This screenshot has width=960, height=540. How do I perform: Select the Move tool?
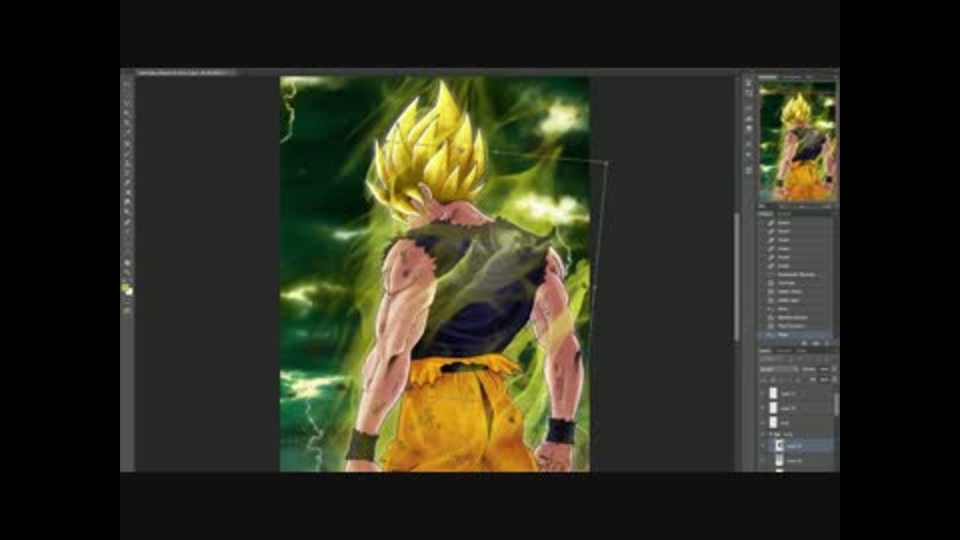[x=127, y=83]
